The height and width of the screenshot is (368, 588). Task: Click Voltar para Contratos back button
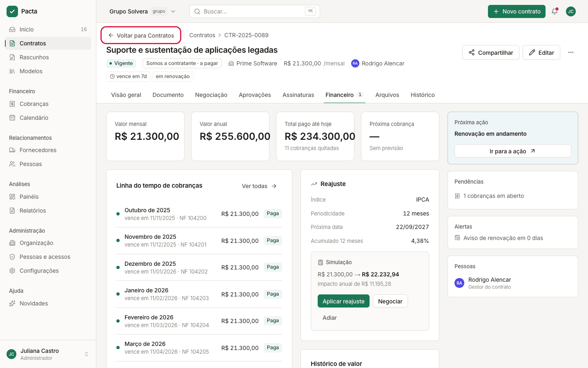(x=141, y=36)
